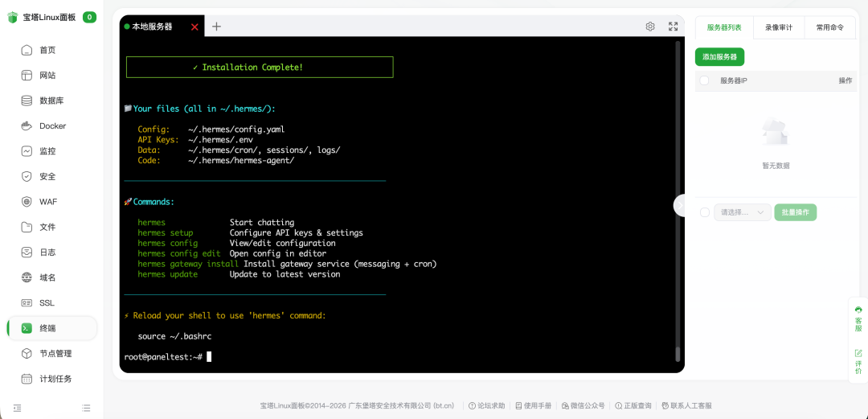Click the hermes gateway install command text
Viewport: 868px width, 419px height.
[188, 264]
